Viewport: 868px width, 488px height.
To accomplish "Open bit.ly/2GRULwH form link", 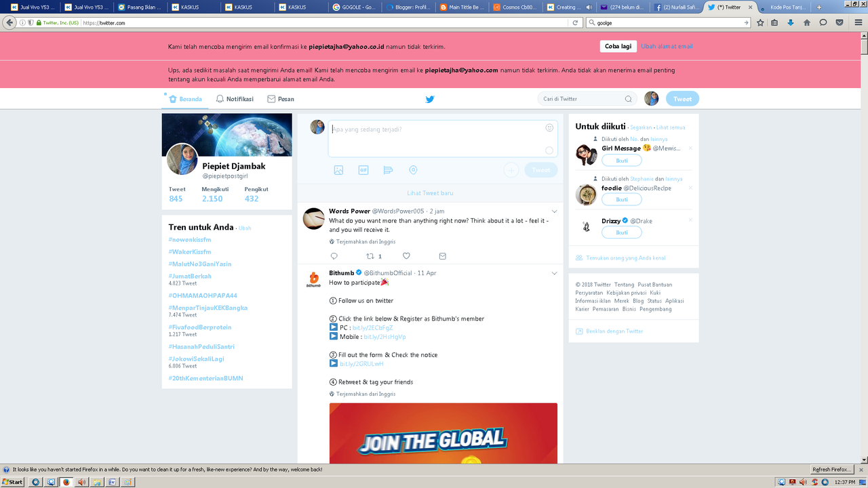I will point(361,364).
